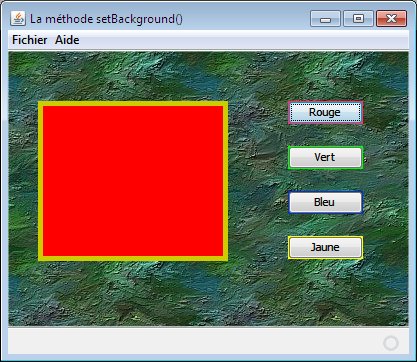Image resolution: width=417 pixels, height=362 pixels.
Task: Click the yellow border of the red panel
Action: tap(133, 104)
